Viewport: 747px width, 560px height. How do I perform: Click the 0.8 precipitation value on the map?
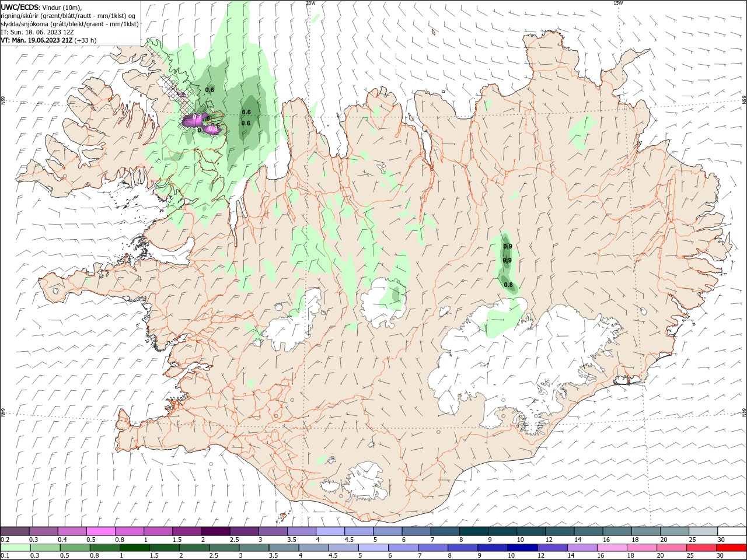pos(508,285)
